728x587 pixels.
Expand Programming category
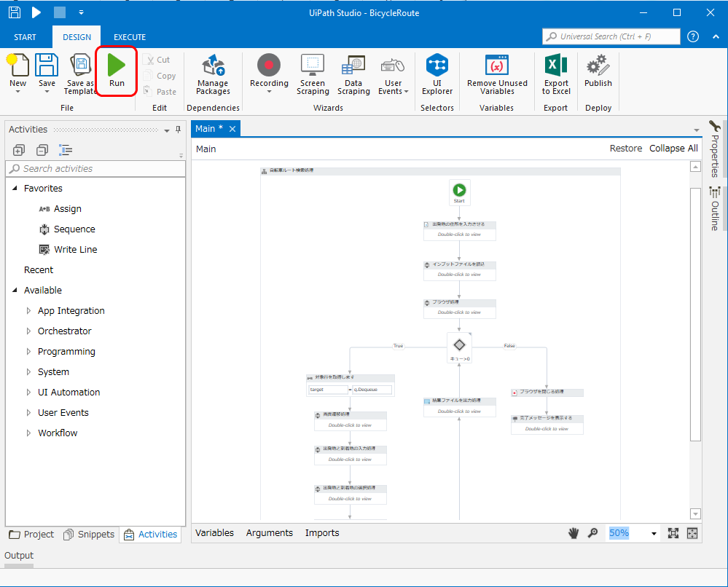[x=28, y=351]
